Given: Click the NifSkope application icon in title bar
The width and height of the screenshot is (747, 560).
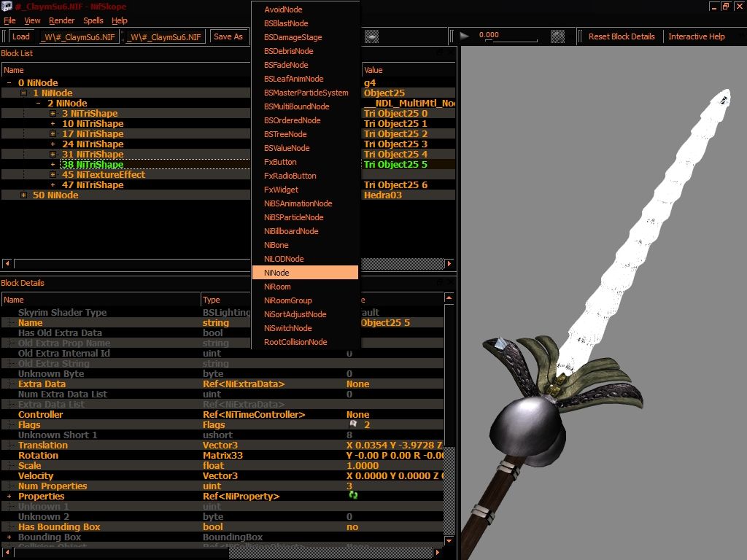Looking at the screenshot, I should point(7,6).
